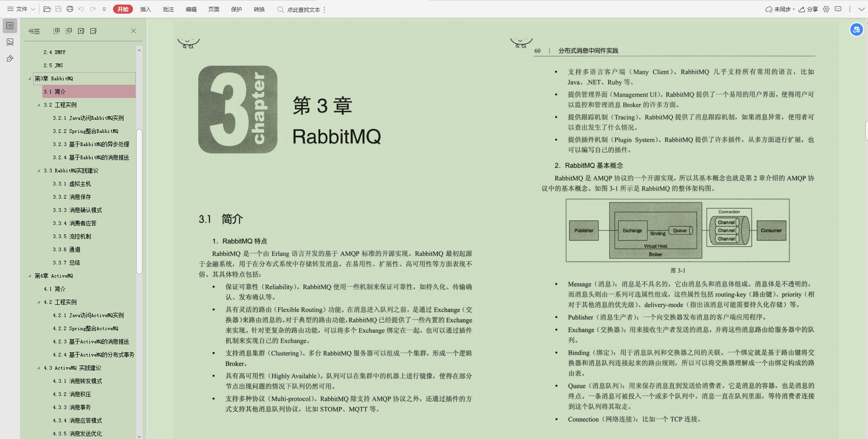Viewport: 868px width, 439px height.
Task: Click the feedback chat bubble icon
Action: coord(838,9)
